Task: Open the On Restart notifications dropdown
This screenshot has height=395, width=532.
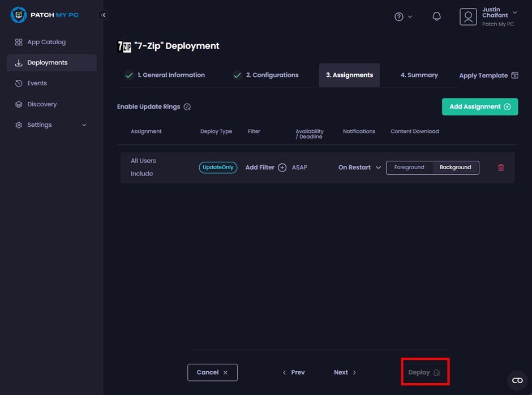Action: click(359, 168)
